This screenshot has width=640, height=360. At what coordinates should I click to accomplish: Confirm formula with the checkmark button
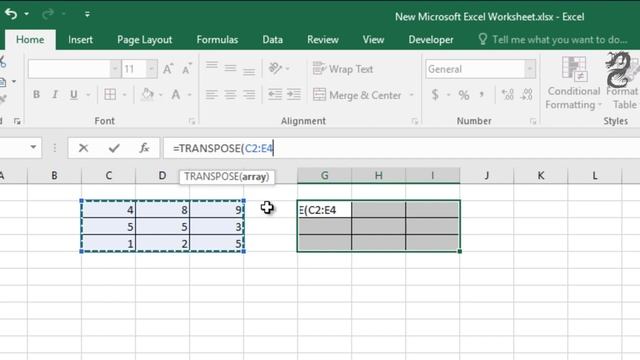(x=114, y=148)
